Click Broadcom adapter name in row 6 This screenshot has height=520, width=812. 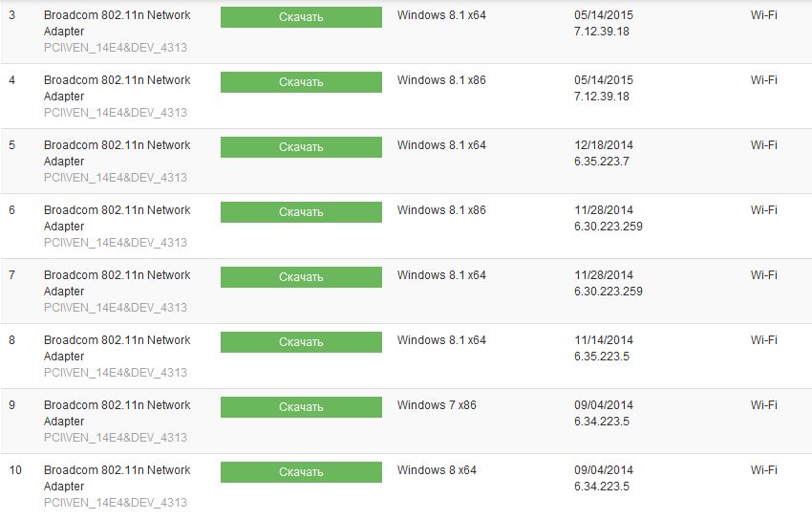point(117,218)
